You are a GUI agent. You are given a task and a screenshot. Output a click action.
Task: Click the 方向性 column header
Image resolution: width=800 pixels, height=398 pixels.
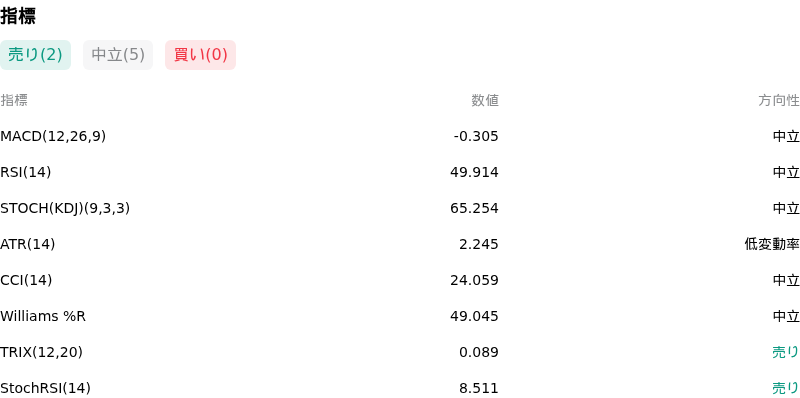click(779, 101)
